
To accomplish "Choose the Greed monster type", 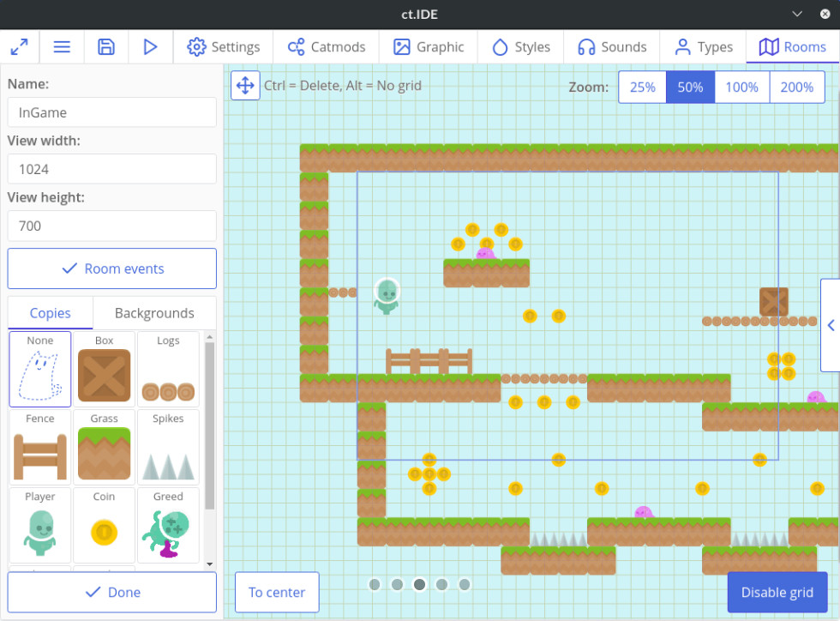I will [168, 525].
